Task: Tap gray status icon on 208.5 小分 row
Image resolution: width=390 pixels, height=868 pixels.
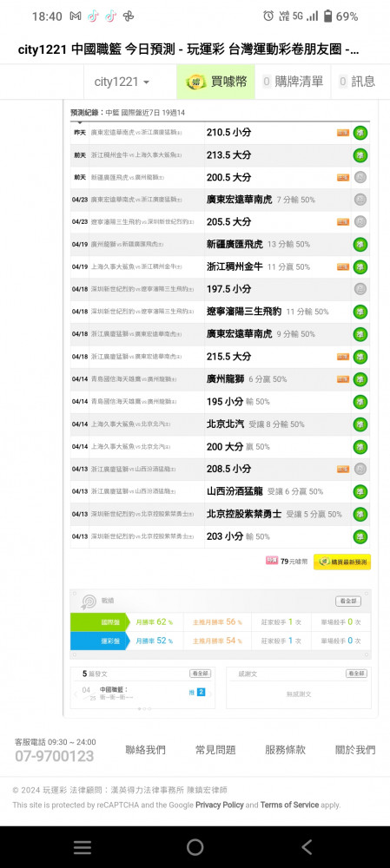Action: [360, 469]
